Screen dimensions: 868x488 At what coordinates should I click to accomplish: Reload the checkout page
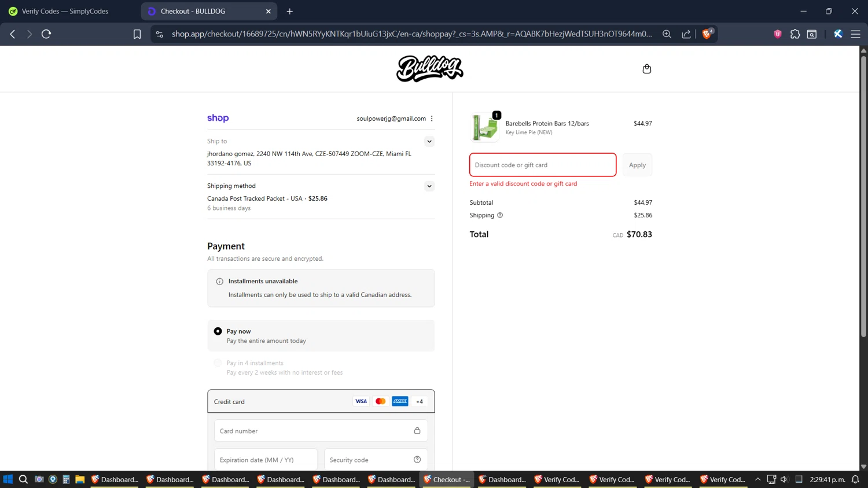tap(46, 34)
